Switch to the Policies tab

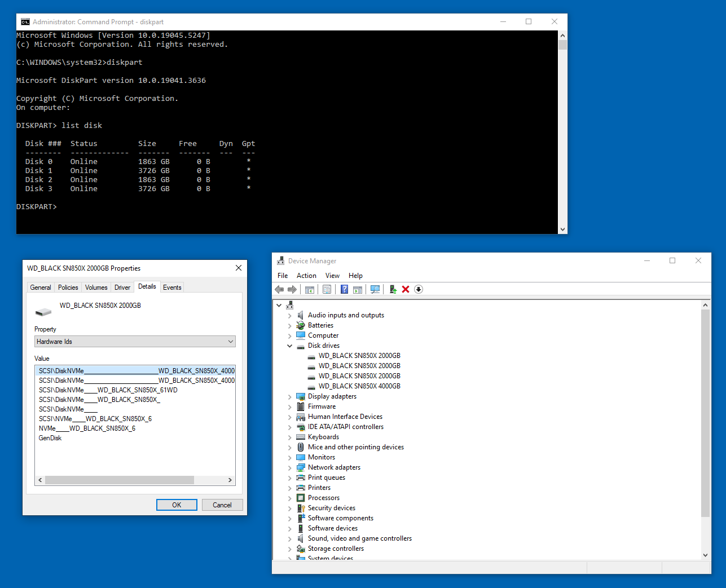click(68, 288)
